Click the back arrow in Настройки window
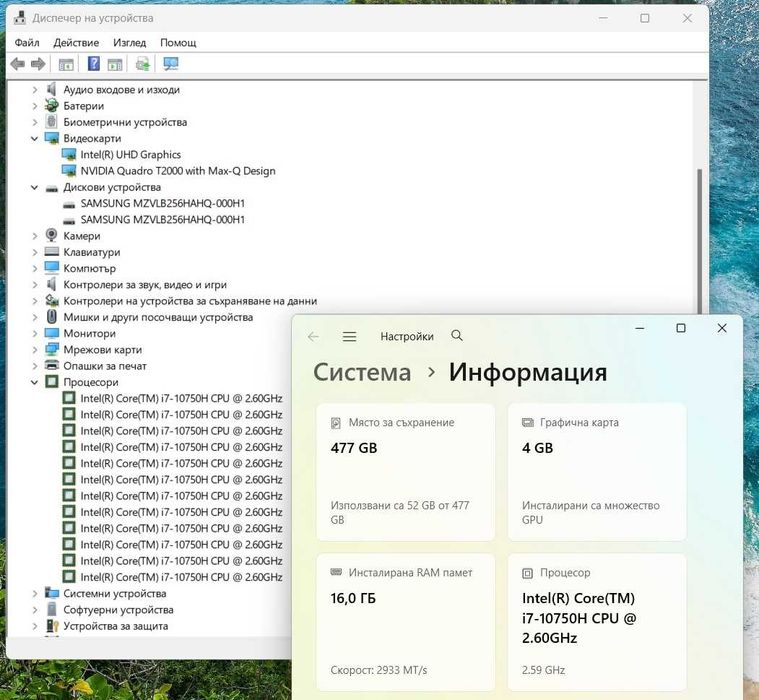 coord(313,336)
